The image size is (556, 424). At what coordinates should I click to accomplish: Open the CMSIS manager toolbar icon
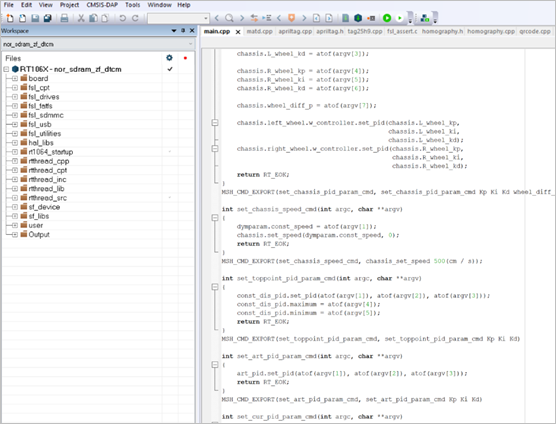(424, 18)
